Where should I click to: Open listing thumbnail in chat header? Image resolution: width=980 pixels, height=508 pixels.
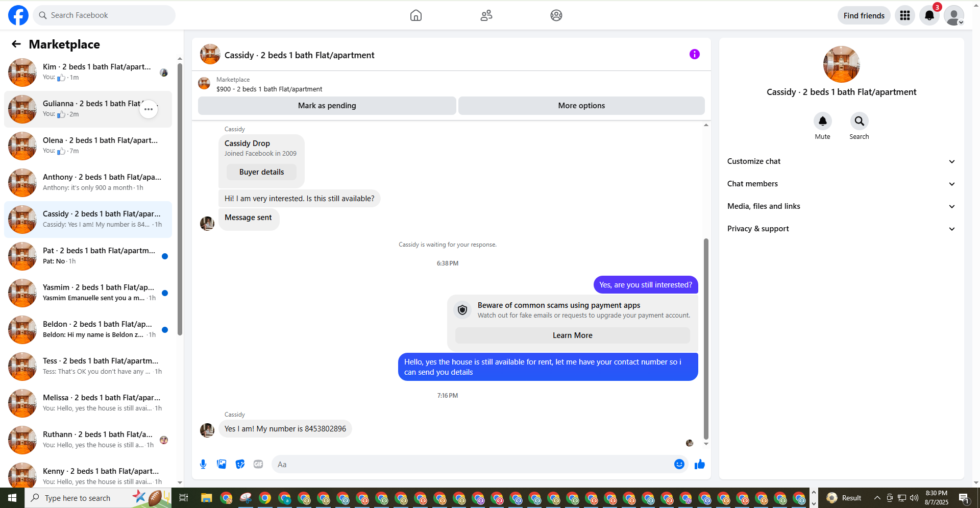point(210,54)
